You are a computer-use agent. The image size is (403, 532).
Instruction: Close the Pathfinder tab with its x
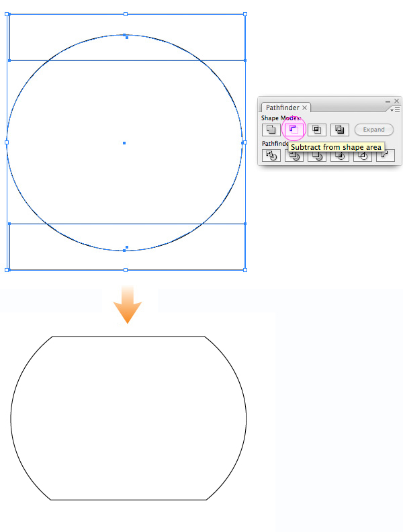[304, 107]
